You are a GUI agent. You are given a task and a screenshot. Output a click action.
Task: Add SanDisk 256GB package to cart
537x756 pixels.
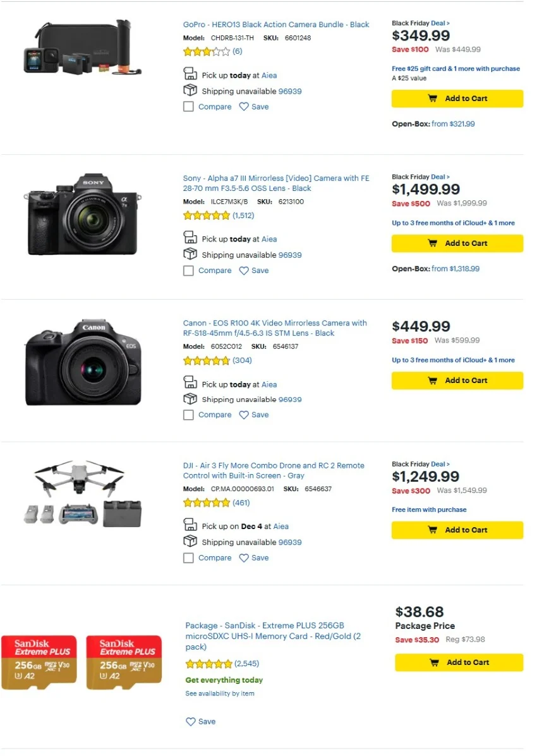point(459,662)
